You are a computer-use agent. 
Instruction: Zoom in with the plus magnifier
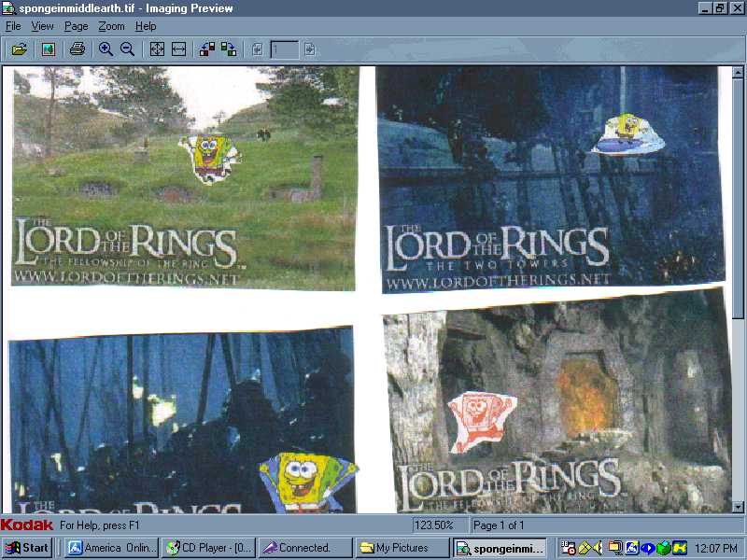pos(106,49)
